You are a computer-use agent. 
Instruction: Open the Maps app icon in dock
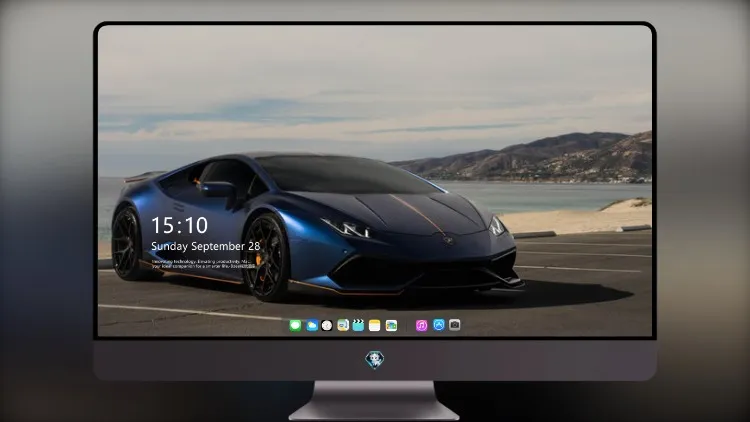point(343,326)
